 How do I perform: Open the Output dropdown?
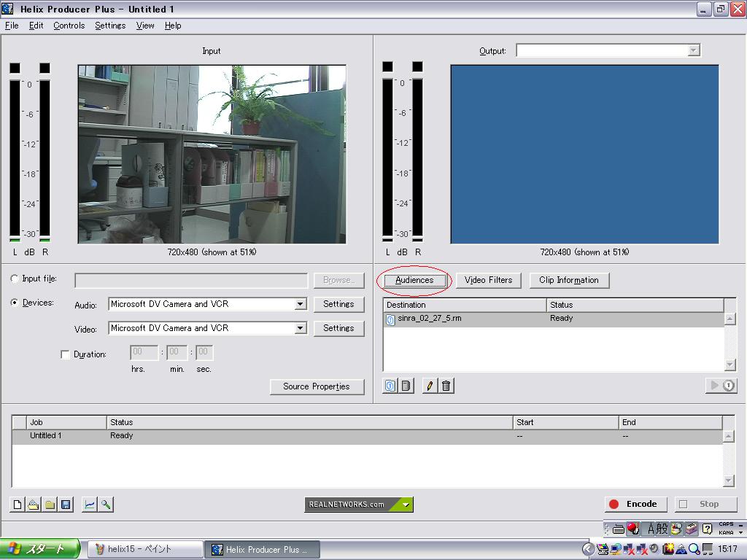(x=694, y=50)
